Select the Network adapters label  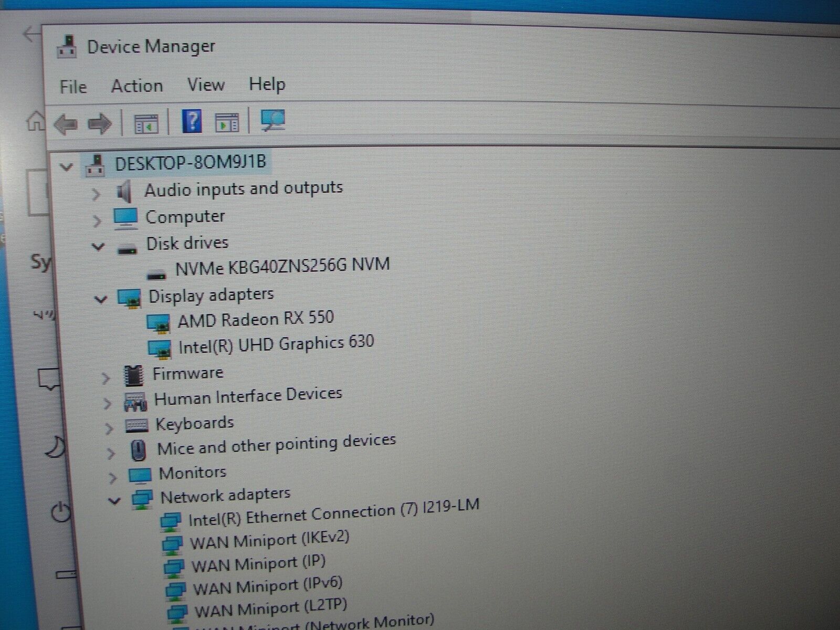[x=225, y=496]
